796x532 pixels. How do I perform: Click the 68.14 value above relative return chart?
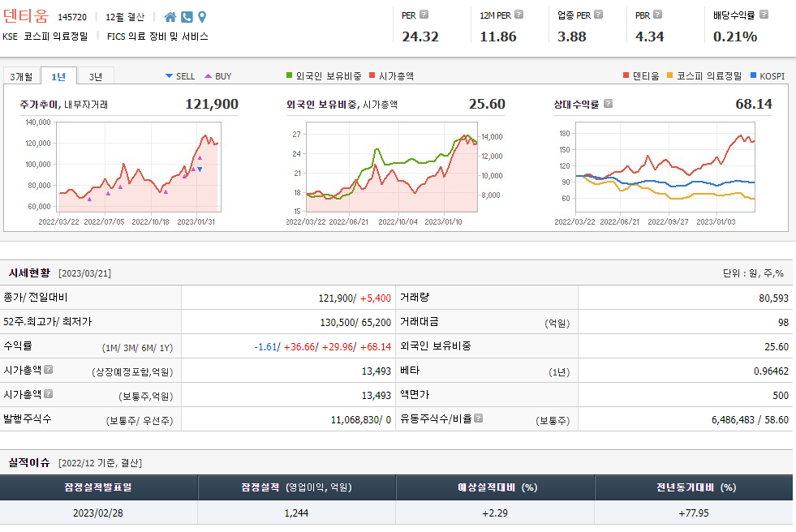coord(754,104)
